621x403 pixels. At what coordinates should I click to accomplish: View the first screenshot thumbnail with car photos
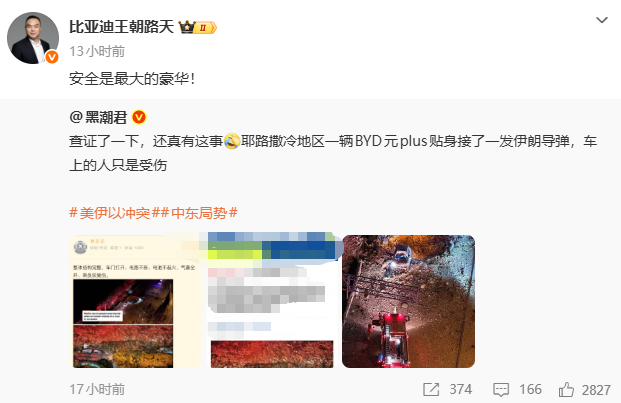click(x=136, y=301)
